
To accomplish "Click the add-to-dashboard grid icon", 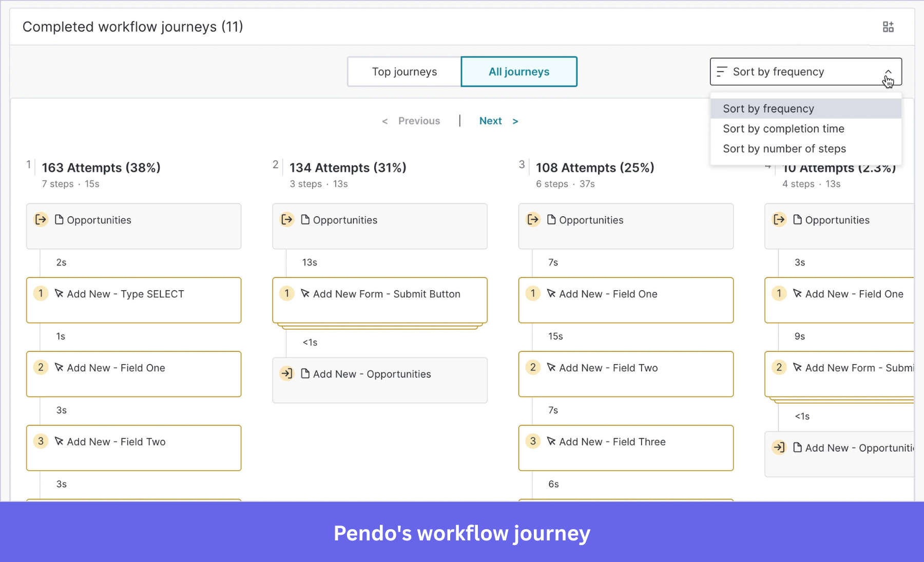I will pos(888,27).
